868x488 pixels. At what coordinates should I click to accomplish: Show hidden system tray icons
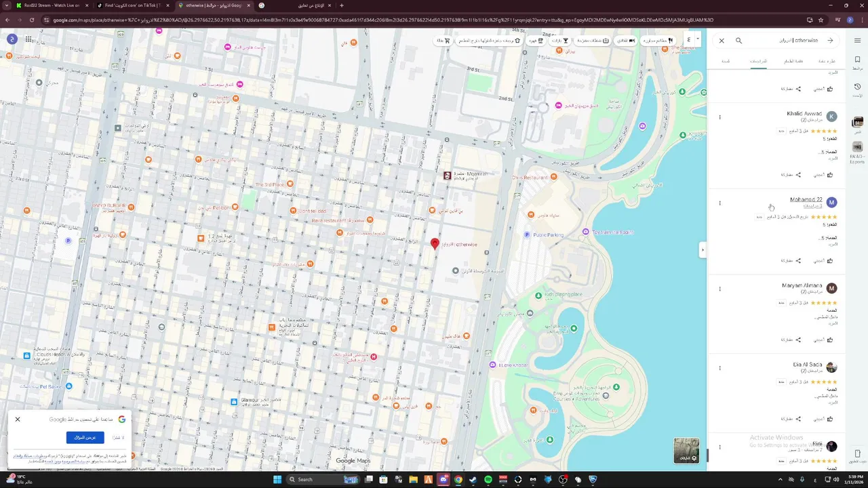pos(780,480)
